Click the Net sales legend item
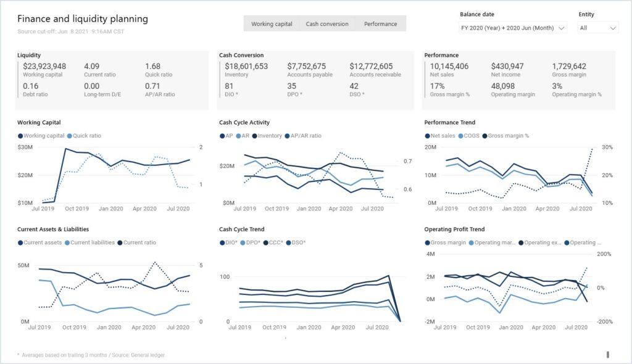The image size is (632, 364). click(x=439, y=136)
